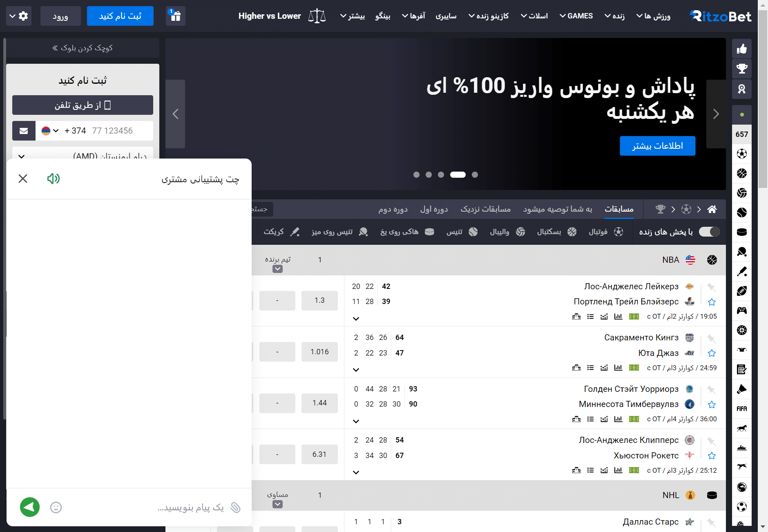Image resolution: width=768 pixels, height=532 pixels.
Task: Toggle the live broadcasts switch
Action: click(709, 232)
